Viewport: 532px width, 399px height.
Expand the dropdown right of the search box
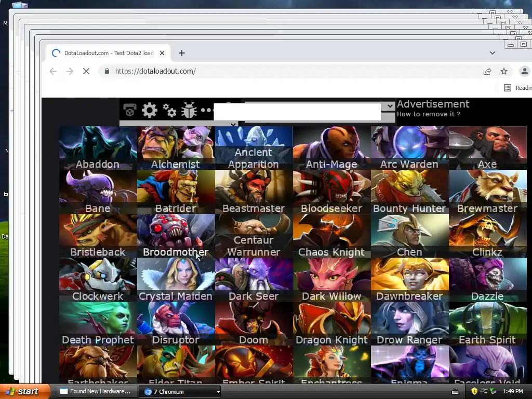(x=390, y=106)
